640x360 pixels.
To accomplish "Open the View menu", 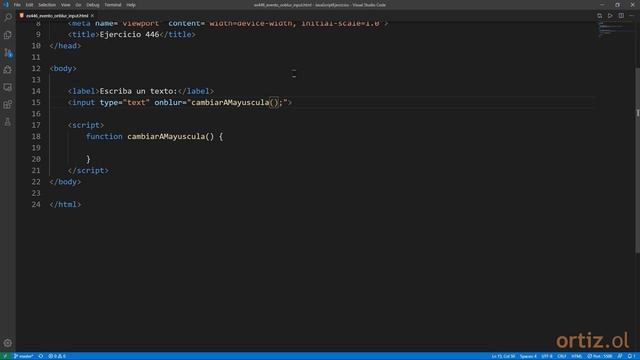I will coord(65,5).
